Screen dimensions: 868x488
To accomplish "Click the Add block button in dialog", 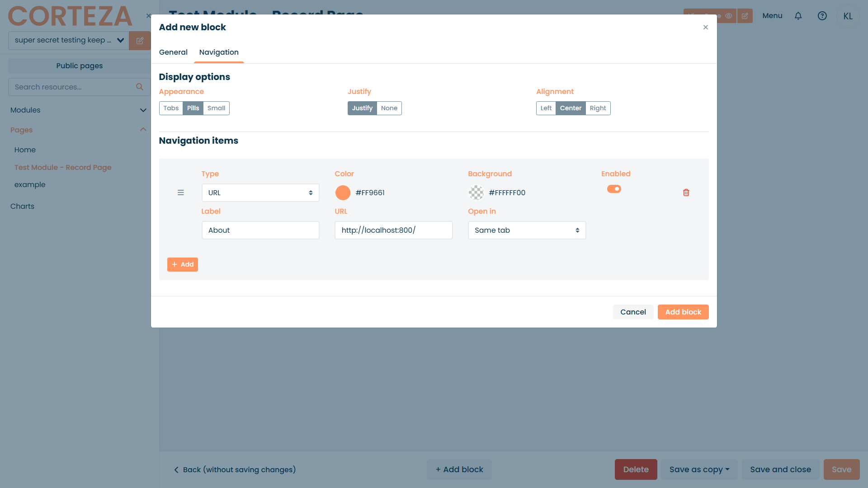I will [x=683, y=312].
